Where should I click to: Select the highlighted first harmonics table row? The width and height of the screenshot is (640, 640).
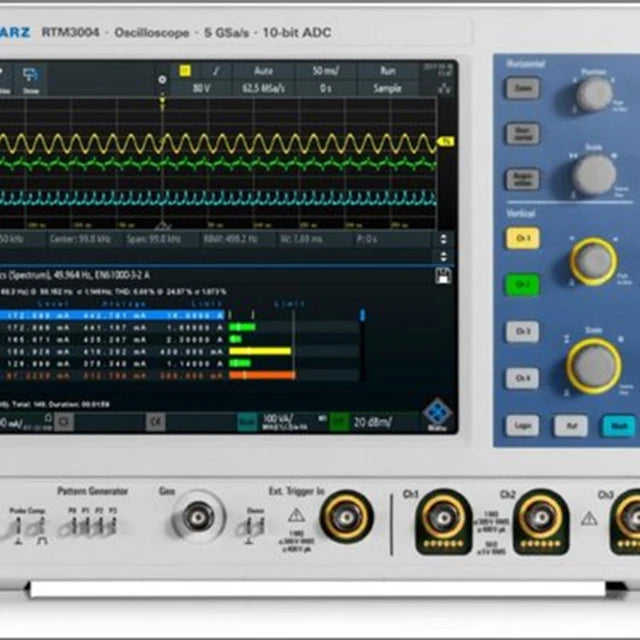coord(112,316)
